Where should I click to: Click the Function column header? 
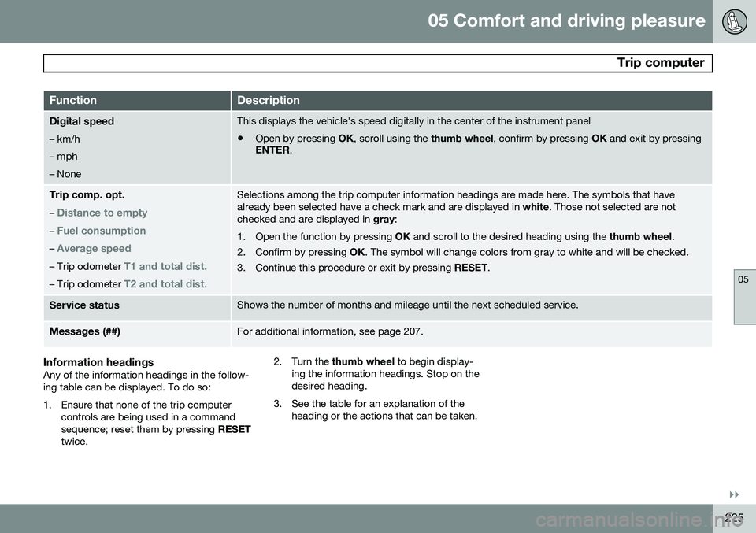point(72,100)
